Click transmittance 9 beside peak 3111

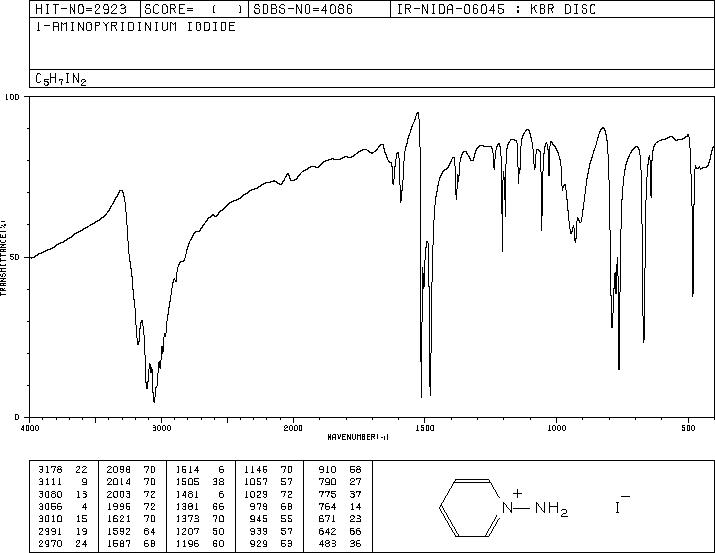tap(84, 482)
